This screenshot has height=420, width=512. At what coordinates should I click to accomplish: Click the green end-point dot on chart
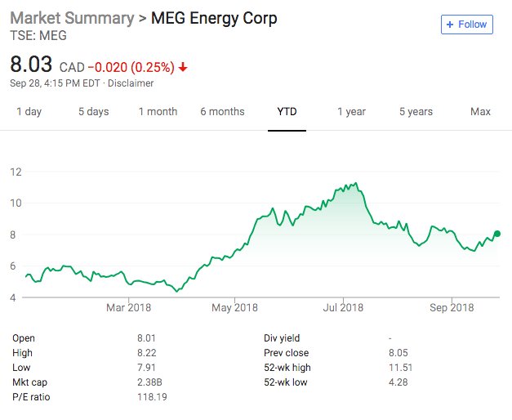click(x=497, y=234)
